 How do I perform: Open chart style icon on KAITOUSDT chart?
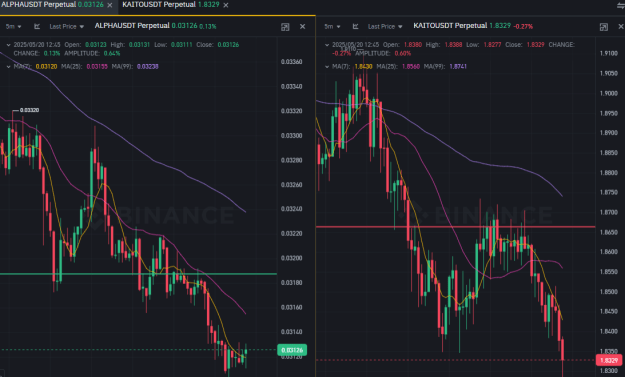click(356, 26)
